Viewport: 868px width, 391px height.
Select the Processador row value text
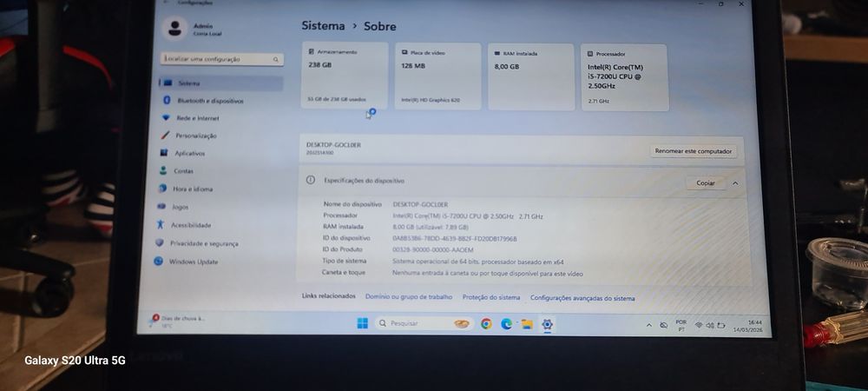[x=468, y=216]
